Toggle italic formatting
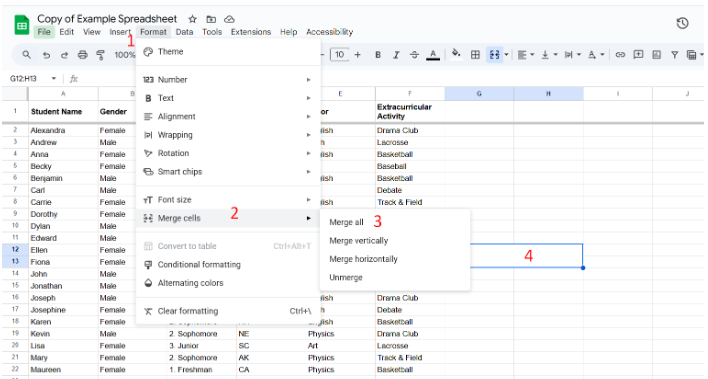This screenshot has height=379, width=708. pos(396,55)
